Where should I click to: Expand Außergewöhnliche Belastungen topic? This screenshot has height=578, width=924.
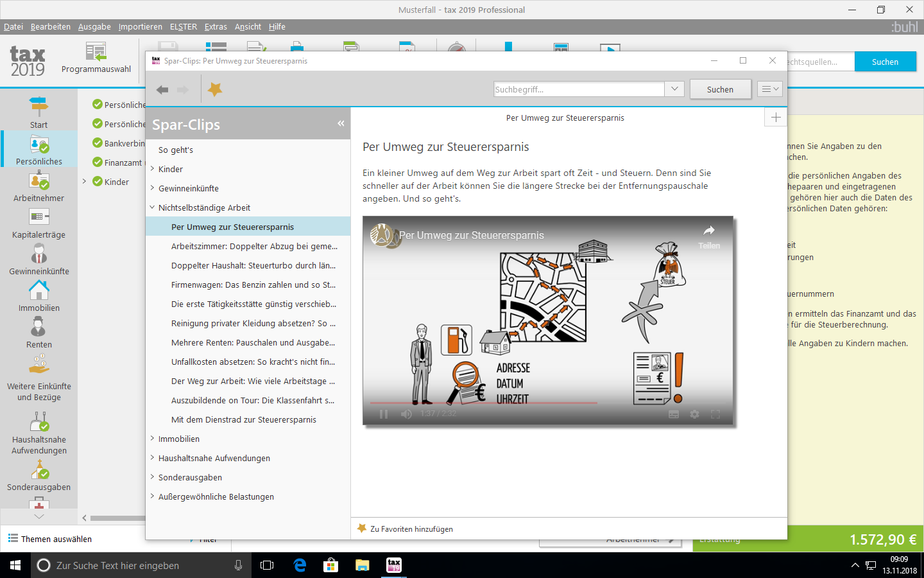(x=153, y=496)
